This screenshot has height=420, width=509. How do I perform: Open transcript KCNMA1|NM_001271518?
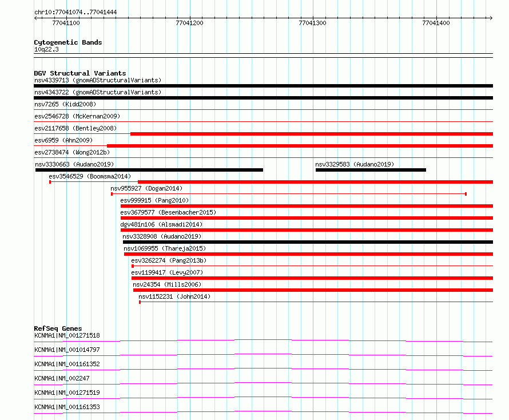pyautogui.click(x=67, y=335)
